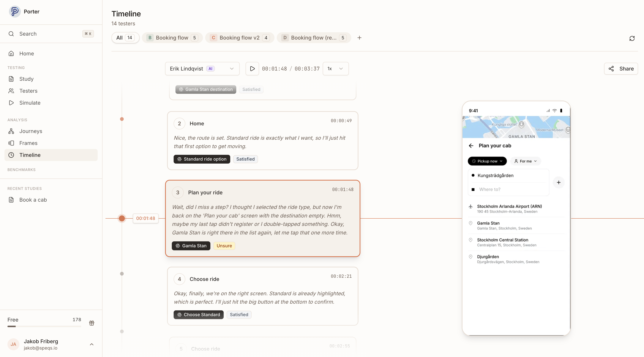The height and width of the screenshot is (357, 644).
Task: Switch to the All testers filter
Action: (x=125, y=37)
